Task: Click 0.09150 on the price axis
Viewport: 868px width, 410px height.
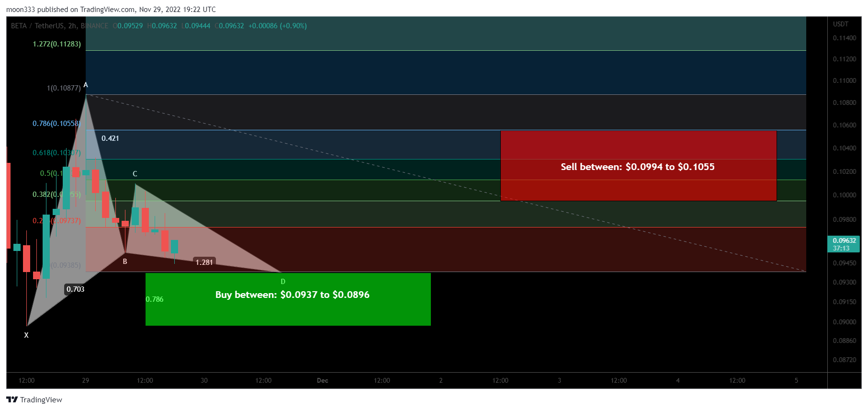Action: (x=845, y=302)
